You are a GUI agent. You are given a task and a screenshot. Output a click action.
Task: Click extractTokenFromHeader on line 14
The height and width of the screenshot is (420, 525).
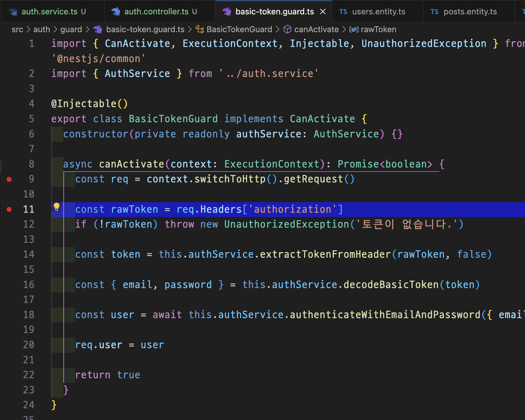pyautogui.click(x=325, y=254)
